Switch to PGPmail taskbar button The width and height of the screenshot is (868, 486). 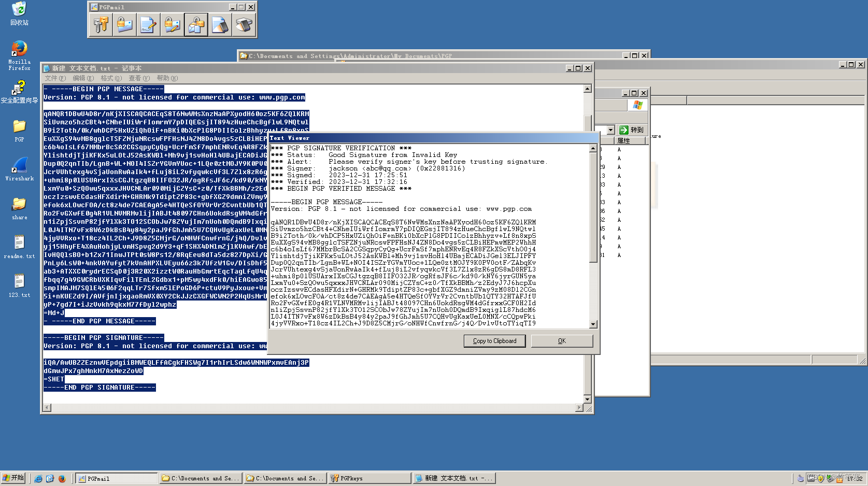[x=117, y=478]
